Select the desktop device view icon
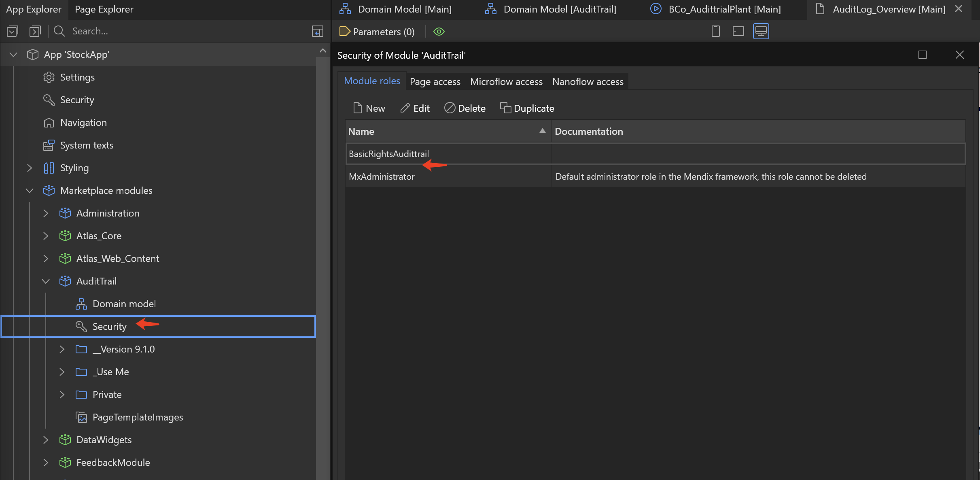 click(x=761, y=31)
